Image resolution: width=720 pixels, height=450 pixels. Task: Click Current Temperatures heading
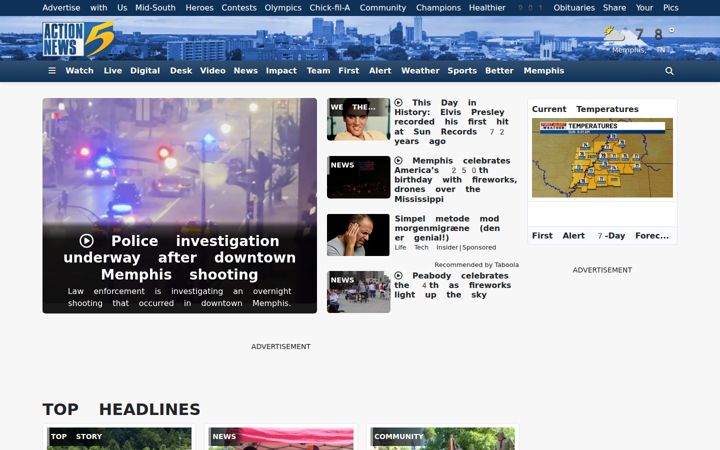coord(585,109)
